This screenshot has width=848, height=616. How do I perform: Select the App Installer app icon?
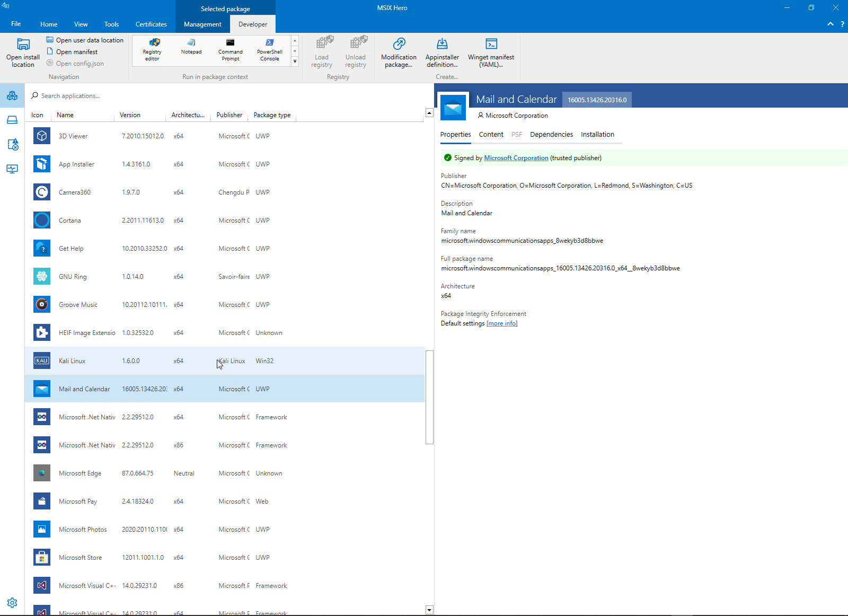42,164
